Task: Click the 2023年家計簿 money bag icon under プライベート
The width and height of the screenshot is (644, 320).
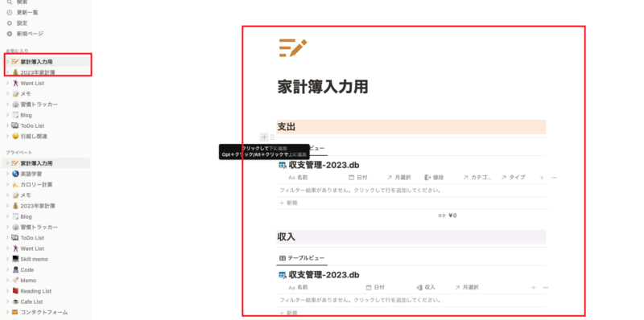Action: point(15,206)
